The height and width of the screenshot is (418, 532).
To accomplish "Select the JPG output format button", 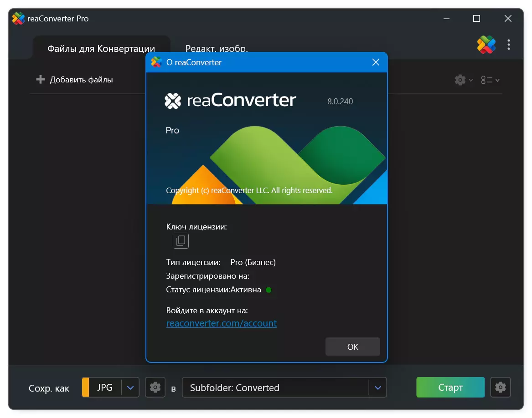I will tap(105, 387).
